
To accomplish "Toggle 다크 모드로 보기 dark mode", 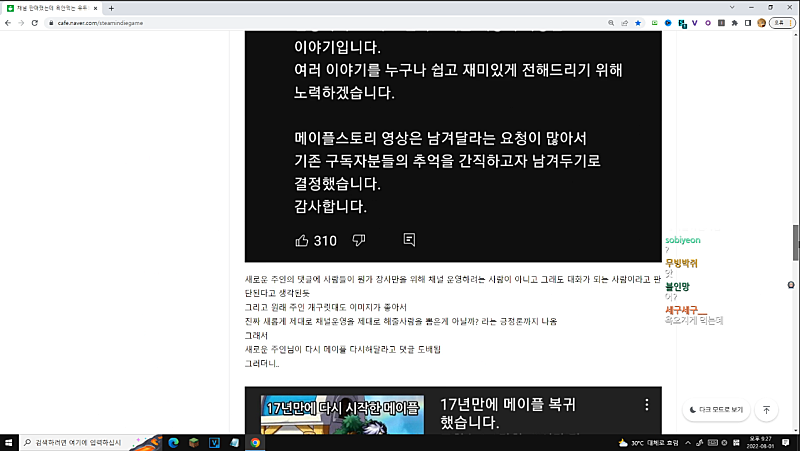I will (x=716, y=410).
